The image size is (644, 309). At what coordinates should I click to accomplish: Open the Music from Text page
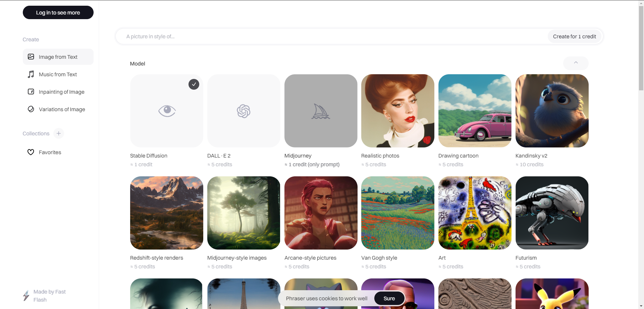(x=58, y=74)
